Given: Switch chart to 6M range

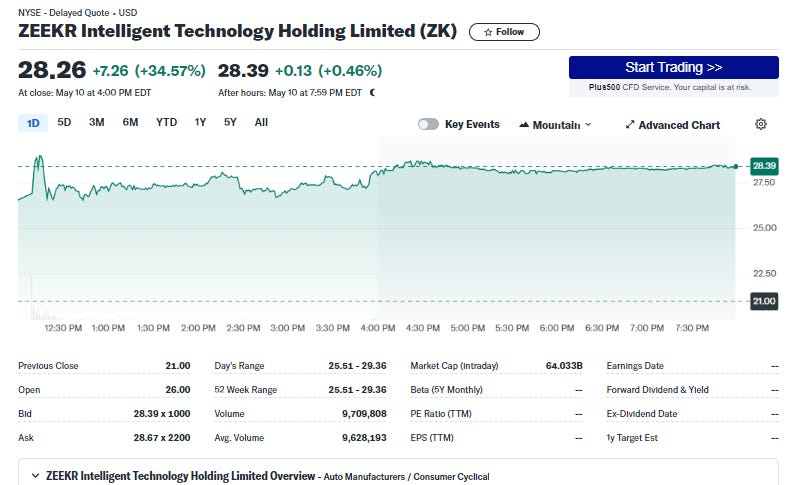Looking at the screenshot, I should (x=130, y=122).
